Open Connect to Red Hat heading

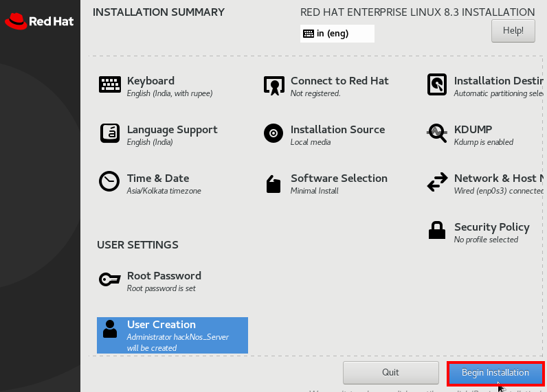tap(339, 81)
